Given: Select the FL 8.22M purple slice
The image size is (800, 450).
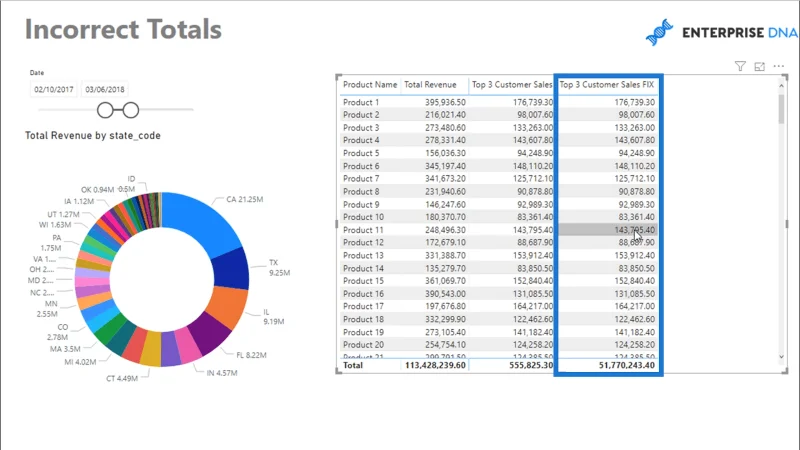Looking at the screenshot, I should click(211, 332).
